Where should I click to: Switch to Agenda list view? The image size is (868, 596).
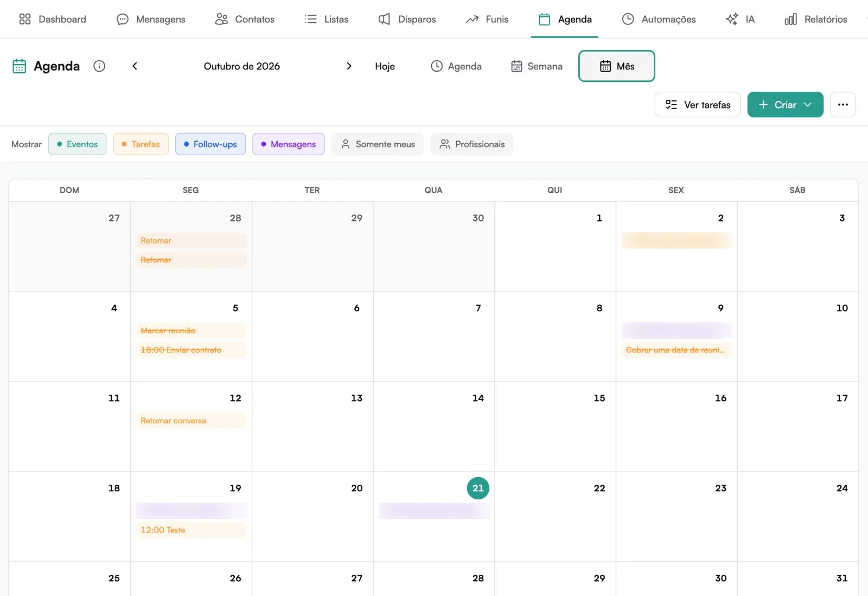click(456, 66)
